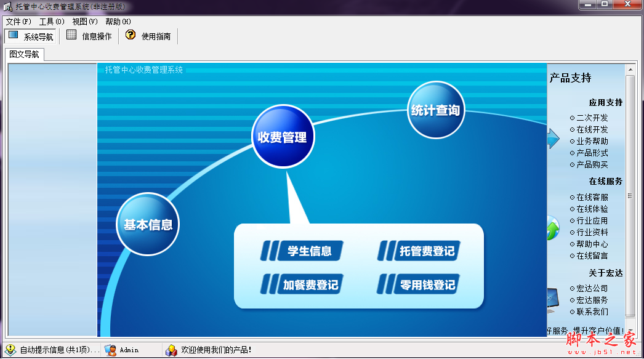
Task: Open the 加餐费登记 module
Action: (302, 284)
